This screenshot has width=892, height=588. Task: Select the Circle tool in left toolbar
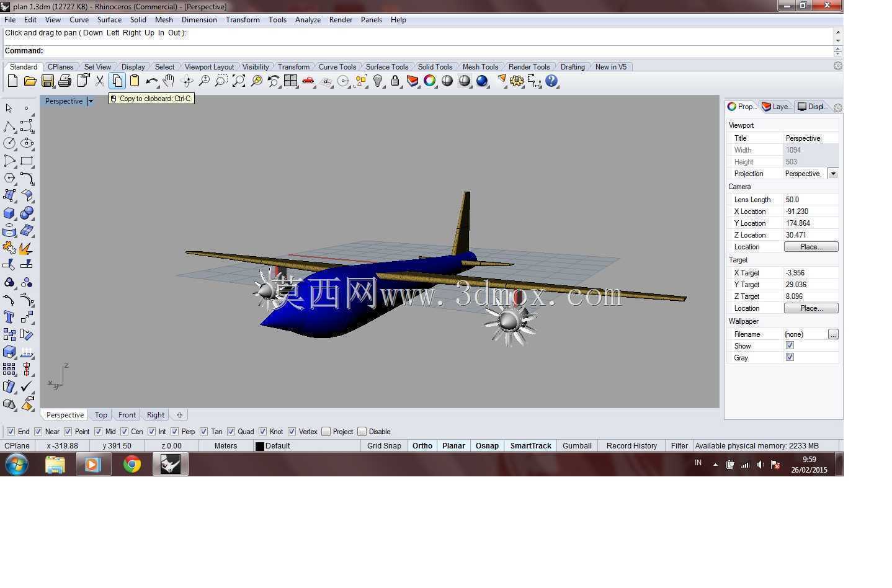click(x=9, y=143)
